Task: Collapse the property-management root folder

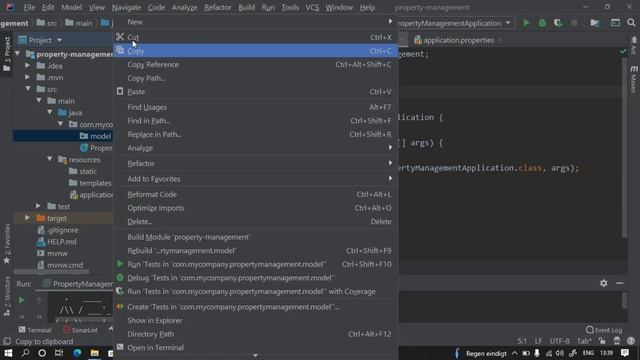Action: click(x=18, y=54)
